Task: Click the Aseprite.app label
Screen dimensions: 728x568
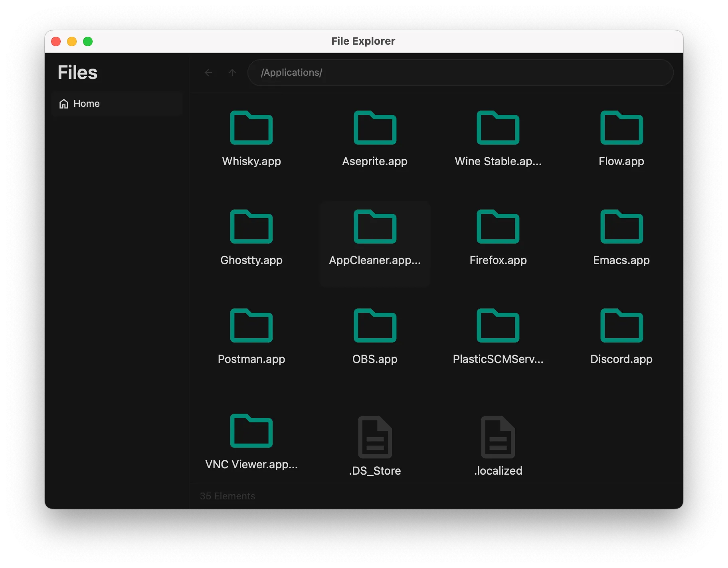Action: click(x=375, y=161)
